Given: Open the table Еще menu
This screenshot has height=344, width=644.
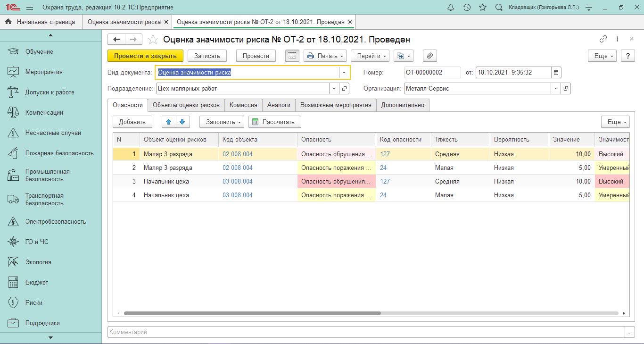Looking at the screenshot, I should [615, 122].
